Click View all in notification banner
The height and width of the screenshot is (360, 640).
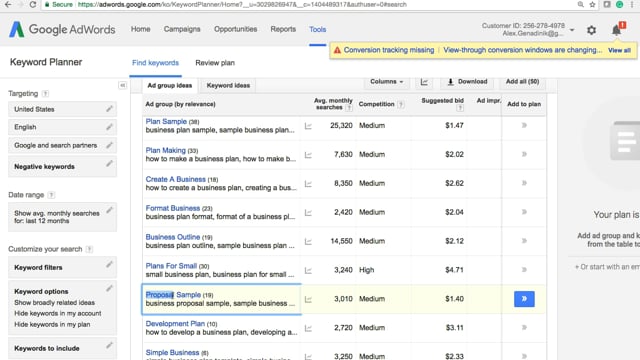point(619,50)
